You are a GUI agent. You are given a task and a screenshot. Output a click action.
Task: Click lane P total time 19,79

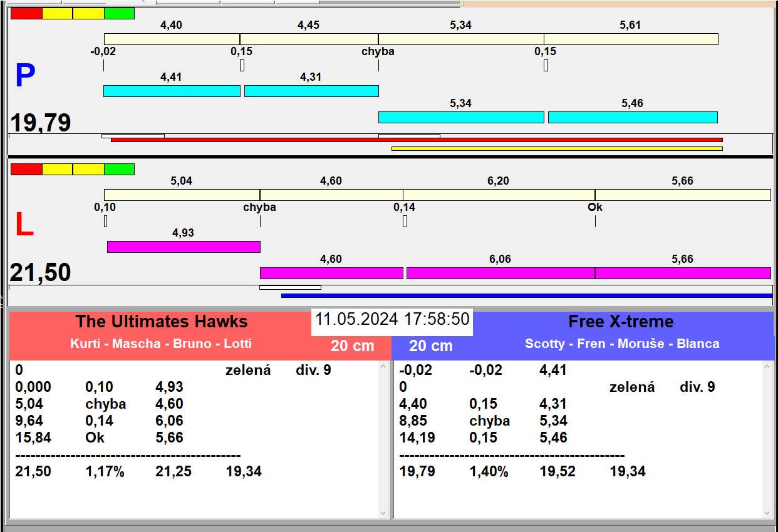point(40,123)
